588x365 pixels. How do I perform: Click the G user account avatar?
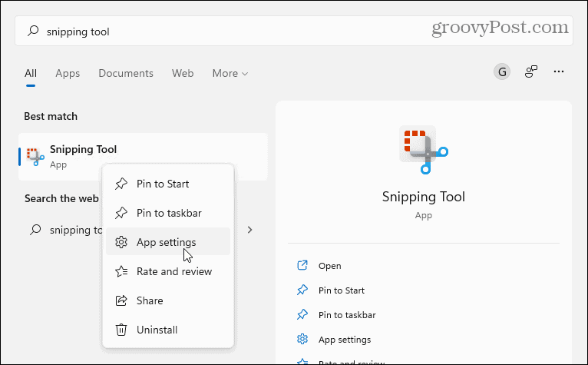[502, 72]
